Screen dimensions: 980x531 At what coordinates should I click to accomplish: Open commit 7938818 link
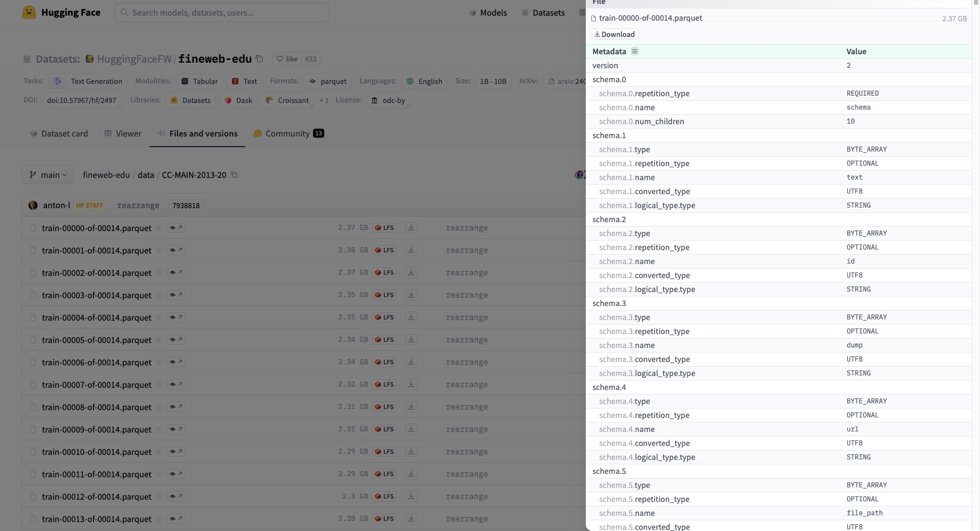[x=186, y=205]
